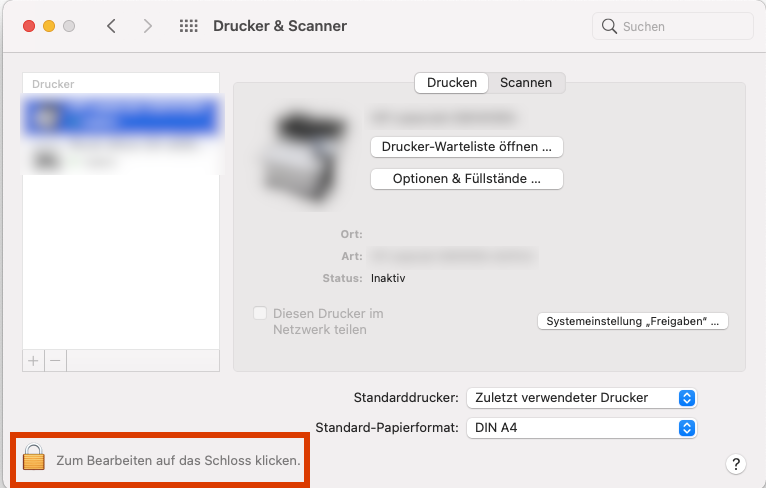Remove selected printer with the minus button
766x488 pixels.
tap(55, 361)
